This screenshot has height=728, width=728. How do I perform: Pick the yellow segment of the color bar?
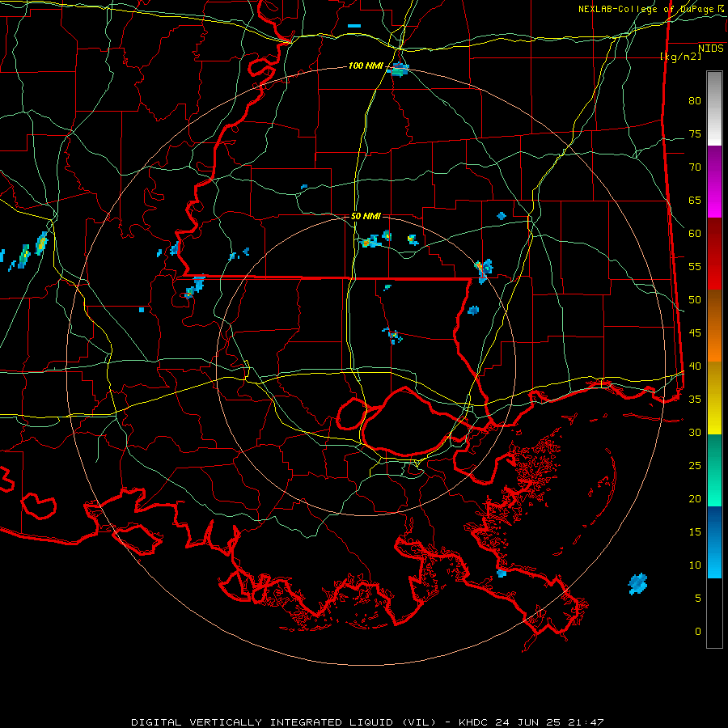click(714, 398)
